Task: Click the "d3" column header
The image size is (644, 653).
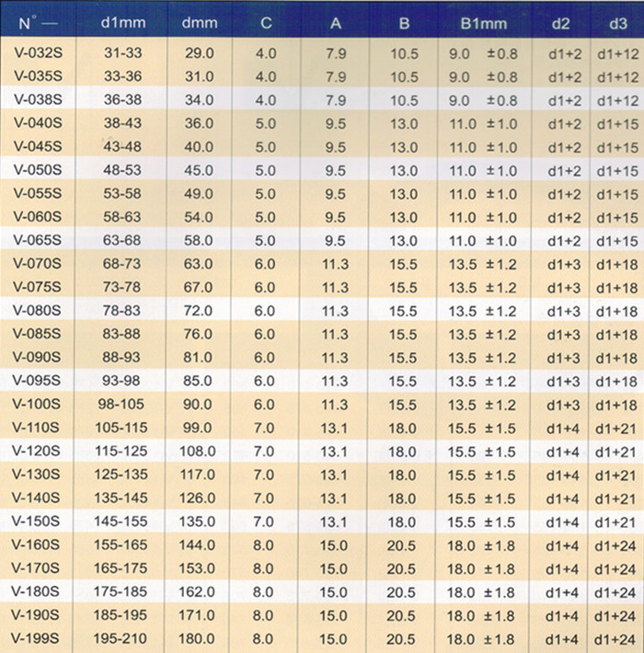Action: click(616, 22)
